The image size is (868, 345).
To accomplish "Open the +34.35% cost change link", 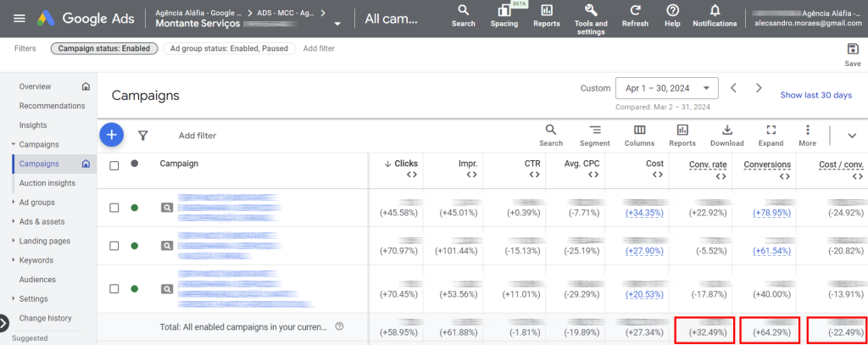I will pos(644,213).
